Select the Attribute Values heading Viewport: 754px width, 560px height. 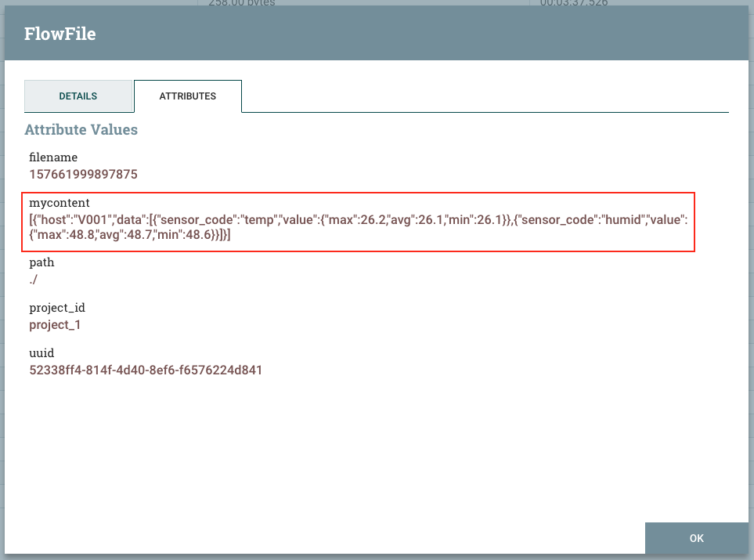click(81, 129)
